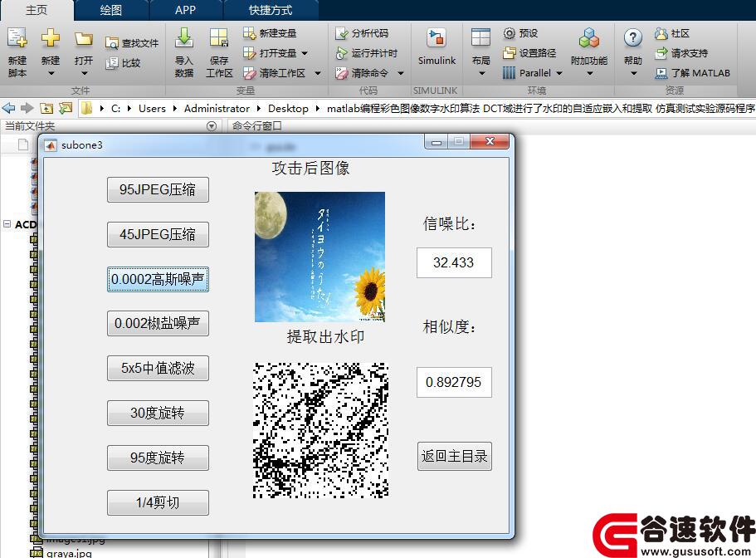Go forward with the right arrow in address bar
This screenshot has height=558, width=756.
pos(27,108)
